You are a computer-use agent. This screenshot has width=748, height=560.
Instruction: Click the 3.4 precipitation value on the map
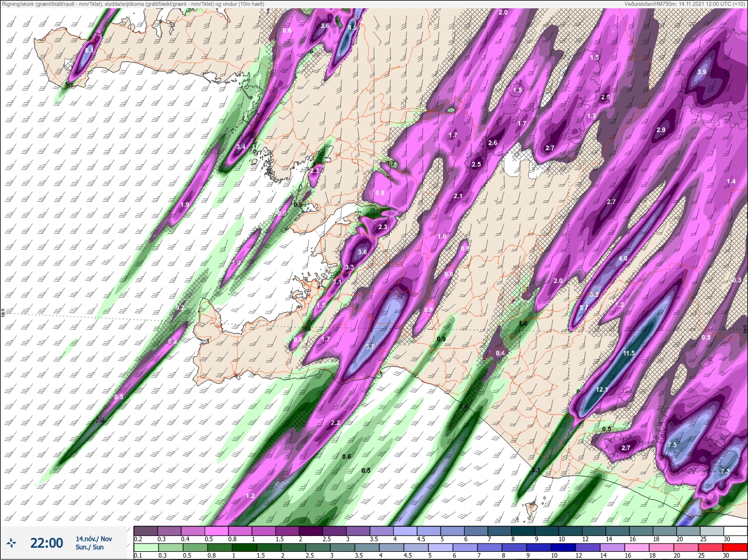(x=241, y=147)
